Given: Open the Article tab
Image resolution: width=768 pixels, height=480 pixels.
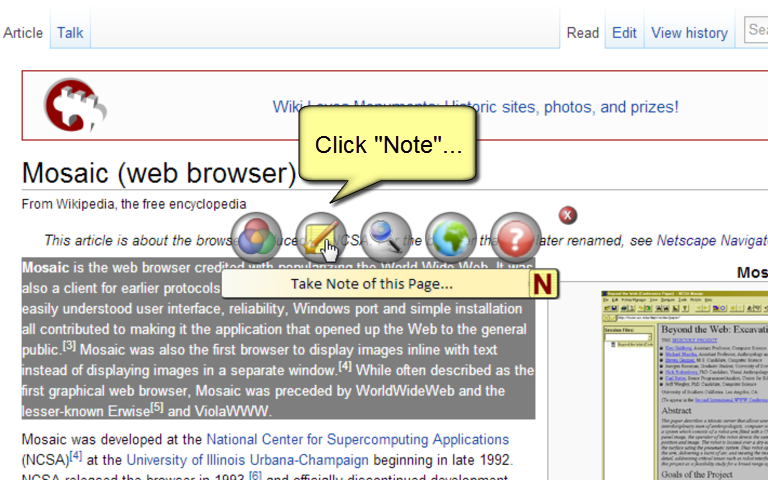Looking at the screenshot, I should coord(23,33).
